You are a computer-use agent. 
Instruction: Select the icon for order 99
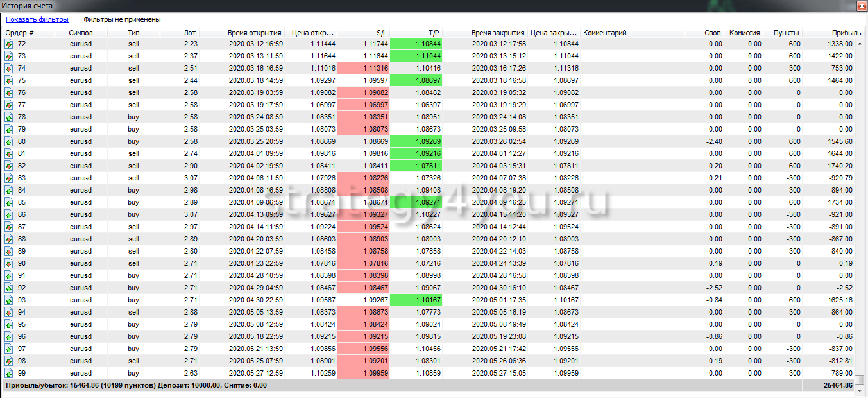(9, 373)
